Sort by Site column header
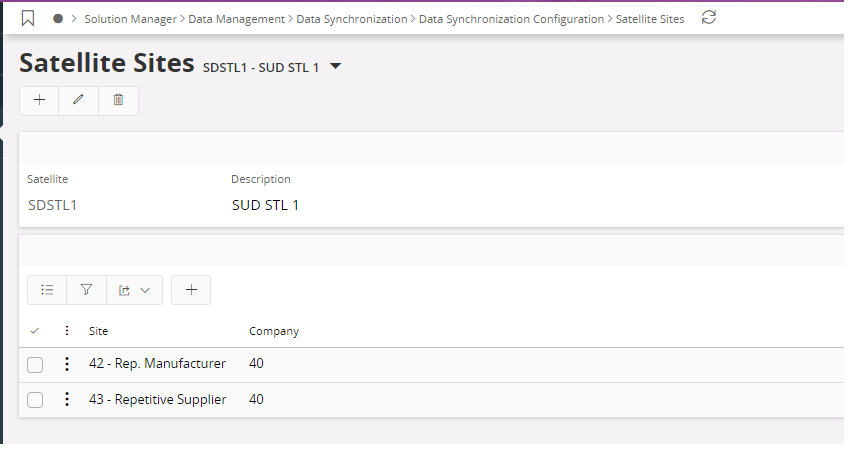 (x=98, y=331)
